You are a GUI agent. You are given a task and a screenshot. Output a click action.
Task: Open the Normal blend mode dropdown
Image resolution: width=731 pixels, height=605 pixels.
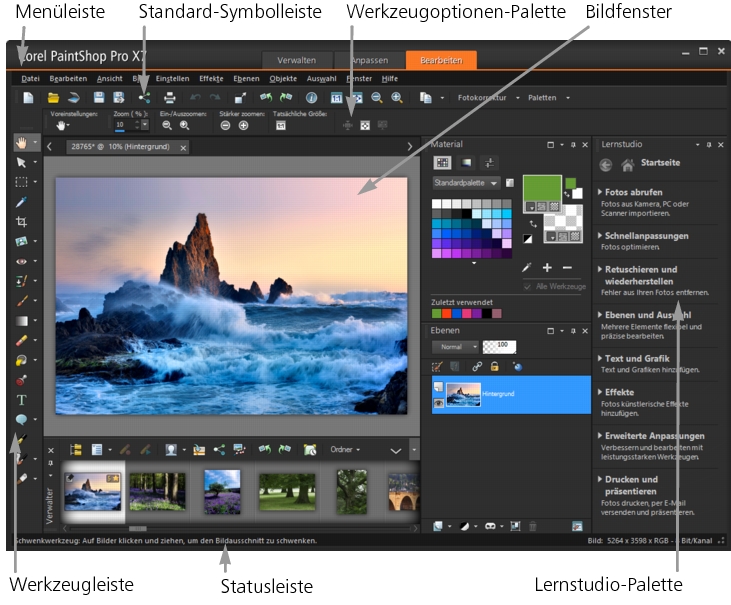[x=455, y=346]
